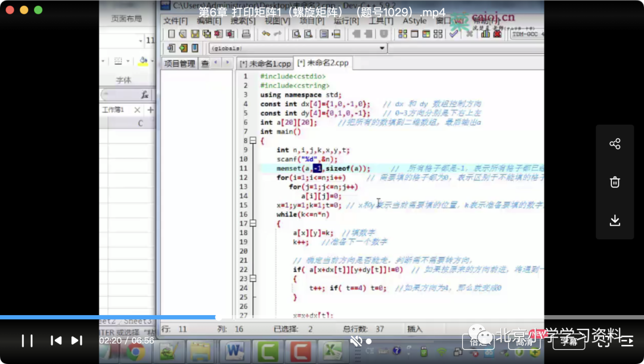The width and height of the screenshot is (644, 364).
Task: Collapse the code fold at line 17
Action: (x=253, y=223)
